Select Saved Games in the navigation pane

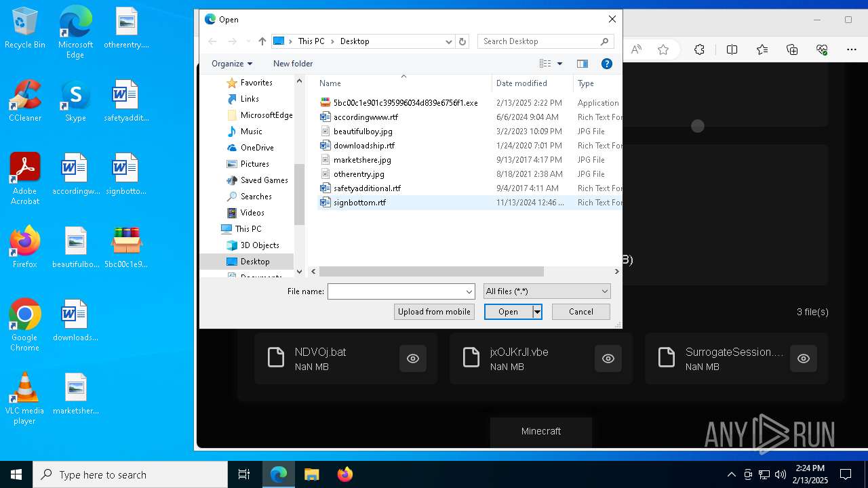point(264,180)
